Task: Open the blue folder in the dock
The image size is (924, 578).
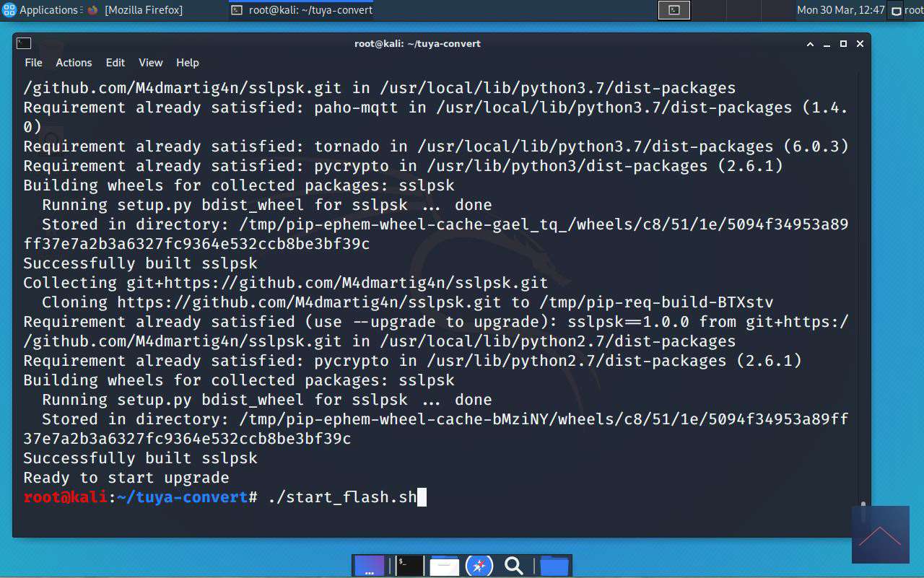Action: (x=554, y=566)
